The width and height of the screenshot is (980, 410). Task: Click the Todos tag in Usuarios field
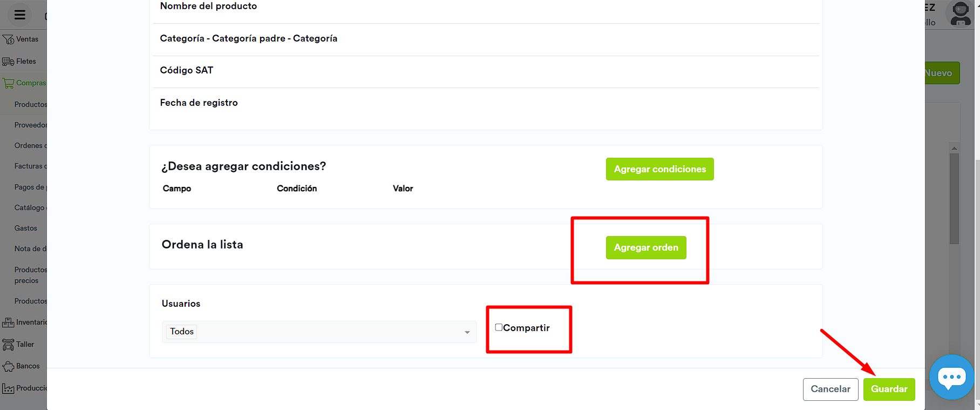point(182,332)
